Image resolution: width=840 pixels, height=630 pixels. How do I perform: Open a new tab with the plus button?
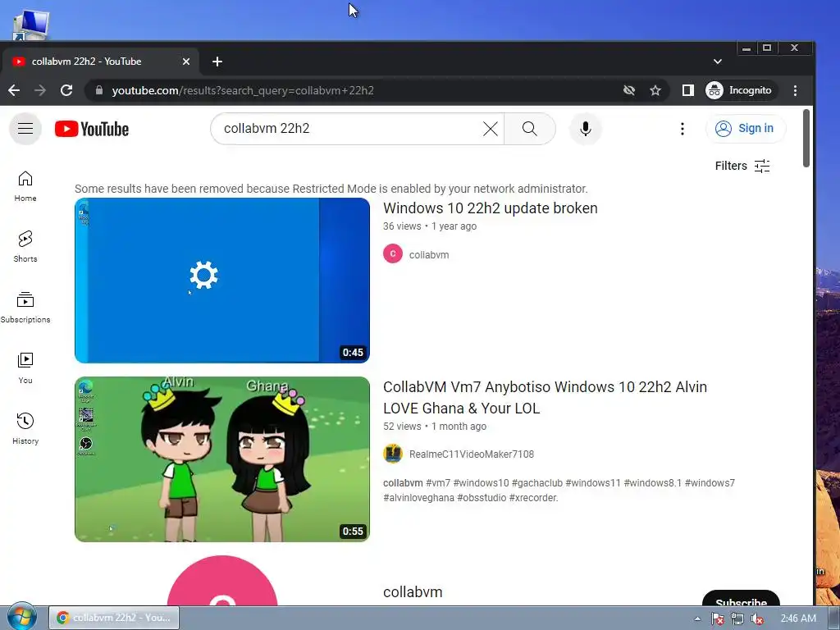pos(217,62)
